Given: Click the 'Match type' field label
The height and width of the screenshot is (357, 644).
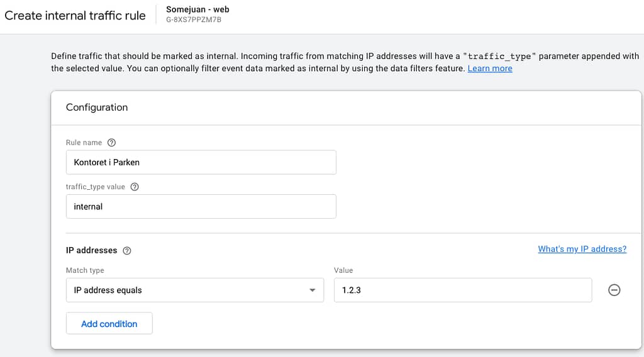Looking at the screenshot, I should [x=85, y=270].
